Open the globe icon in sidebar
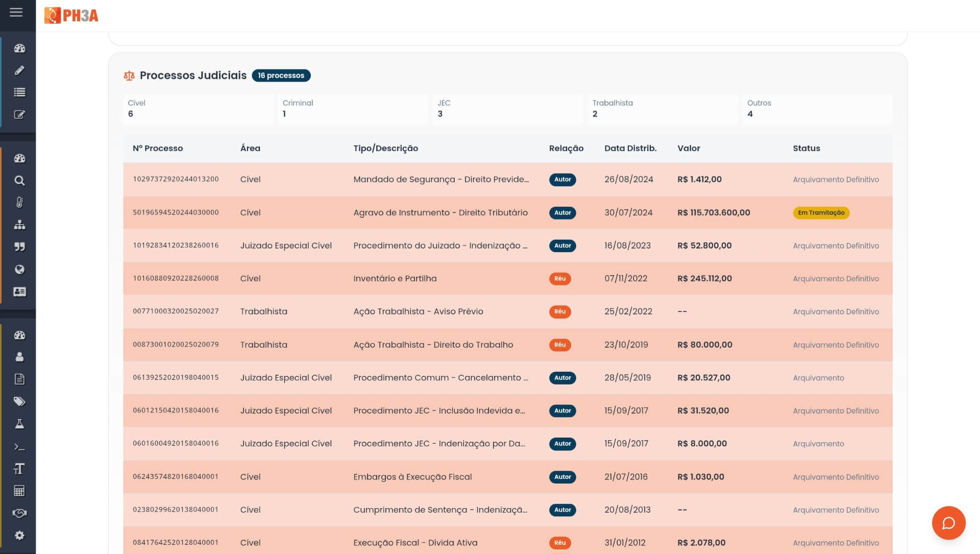980x554 pixels. pyautogui.click(x=19, y=270)
